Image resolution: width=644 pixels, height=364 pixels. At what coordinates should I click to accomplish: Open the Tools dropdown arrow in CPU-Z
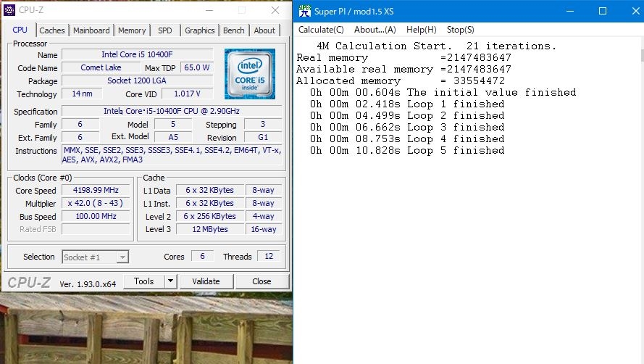(170, 281)
